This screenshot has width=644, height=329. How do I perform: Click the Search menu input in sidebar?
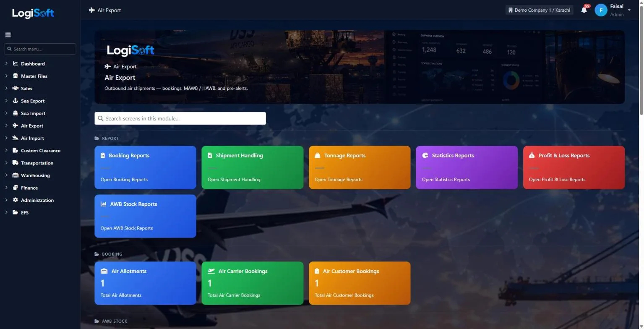click(40, 49)
